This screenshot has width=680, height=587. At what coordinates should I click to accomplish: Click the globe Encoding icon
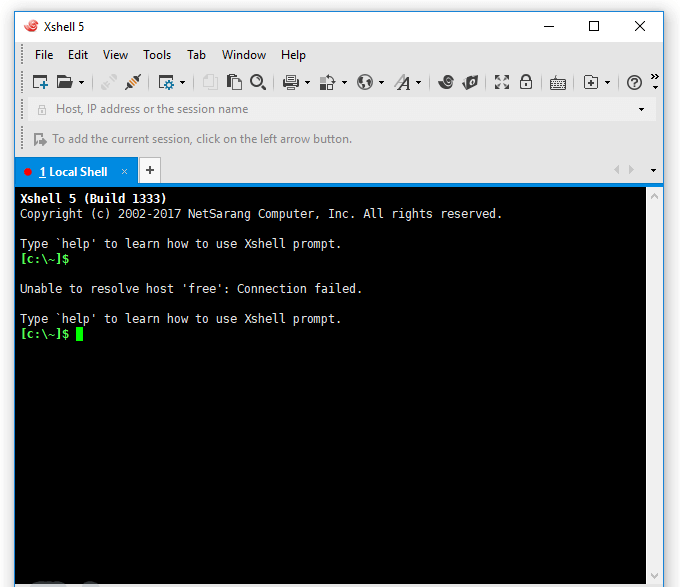tap(365, 82)
